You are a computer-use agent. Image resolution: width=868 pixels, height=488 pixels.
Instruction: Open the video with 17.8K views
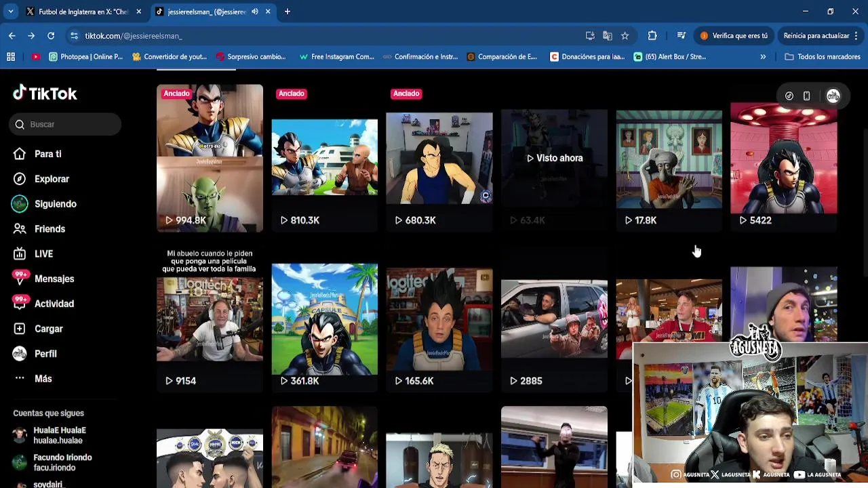point(669,159)
